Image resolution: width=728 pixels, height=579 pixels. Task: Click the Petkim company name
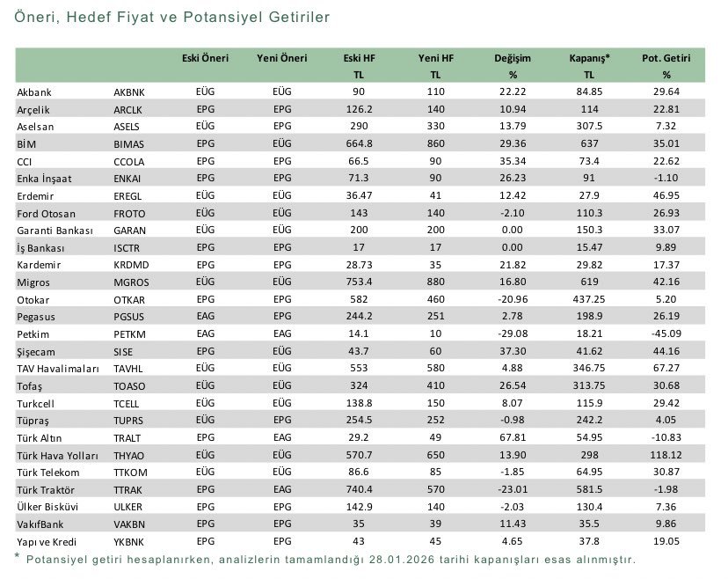pos(33,334)
